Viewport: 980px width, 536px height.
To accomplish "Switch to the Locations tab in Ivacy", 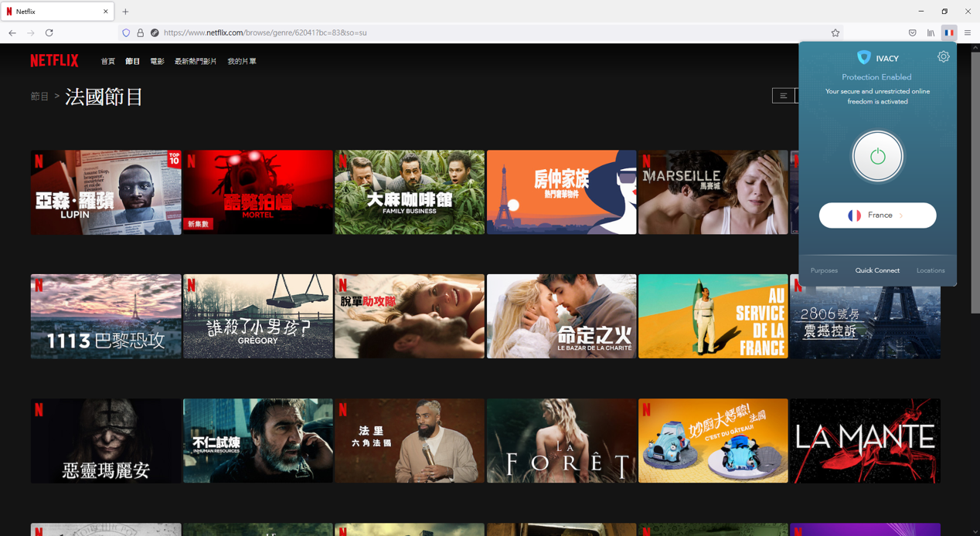I will 931,270.
